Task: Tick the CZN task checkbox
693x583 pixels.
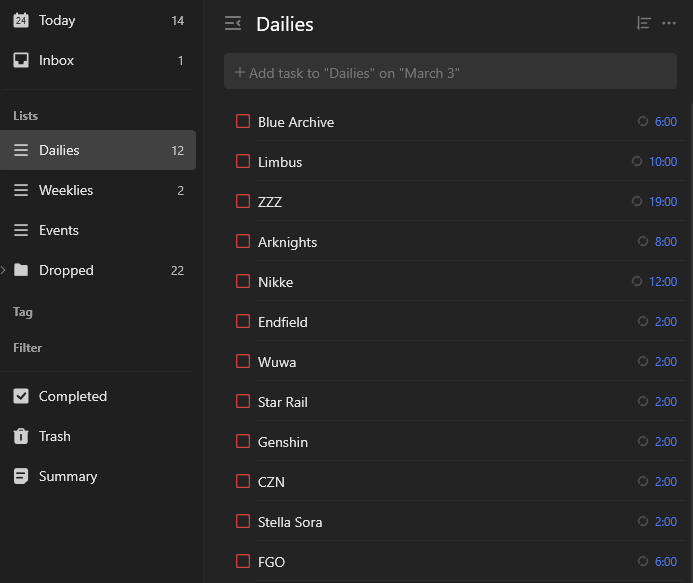Action: click(243, 481)
